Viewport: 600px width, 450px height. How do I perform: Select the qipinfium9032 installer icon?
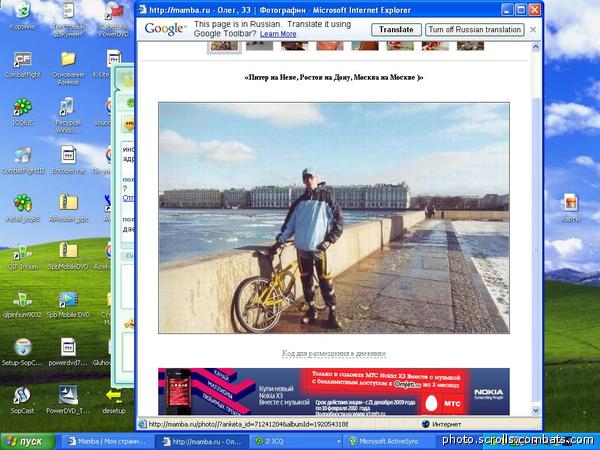(x=22, y=304)
